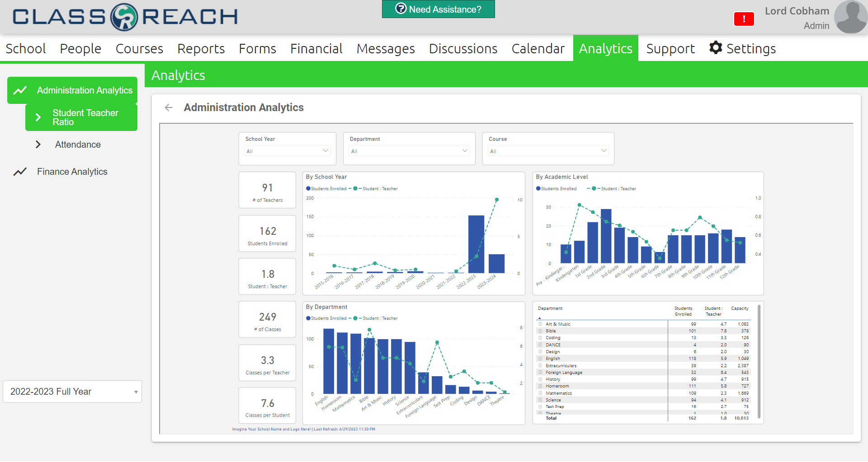Click the back arrow on Administration Analytics page
The width and height of the screenshot is (868, 462).
(x=168, y=107)
